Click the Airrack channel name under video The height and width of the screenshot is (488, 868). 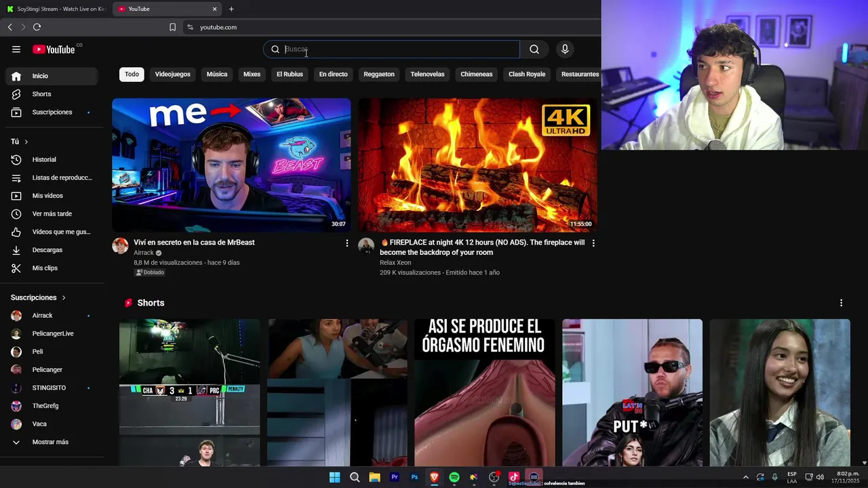(x=144, y=253)
